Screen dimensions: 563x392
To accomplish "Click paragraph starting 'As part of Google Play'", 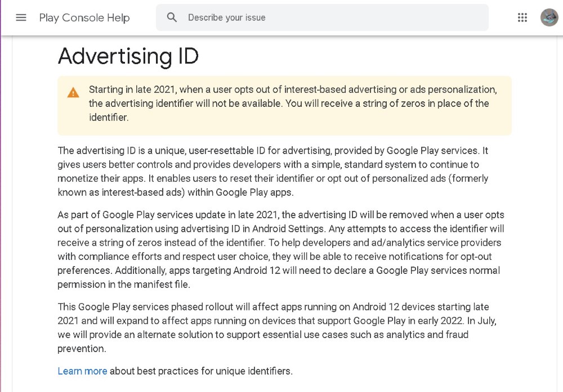I will [280, 249].
